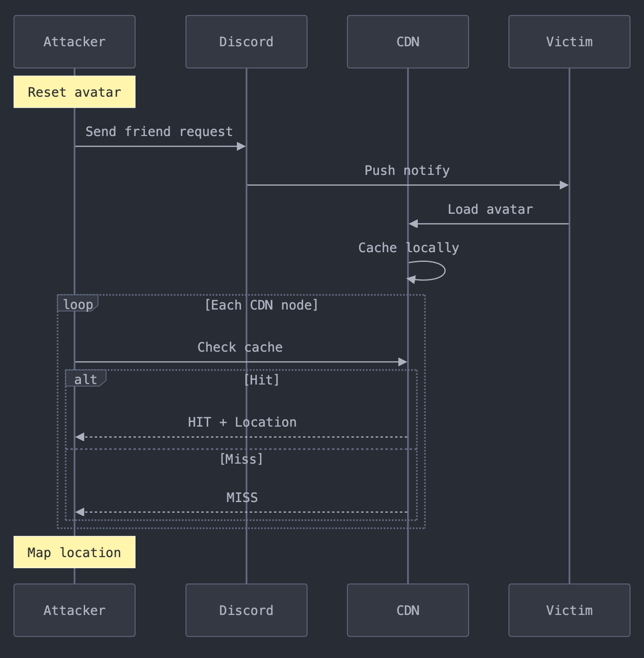Select the loop frame label tag
The image size is (644, 658).
78,304
